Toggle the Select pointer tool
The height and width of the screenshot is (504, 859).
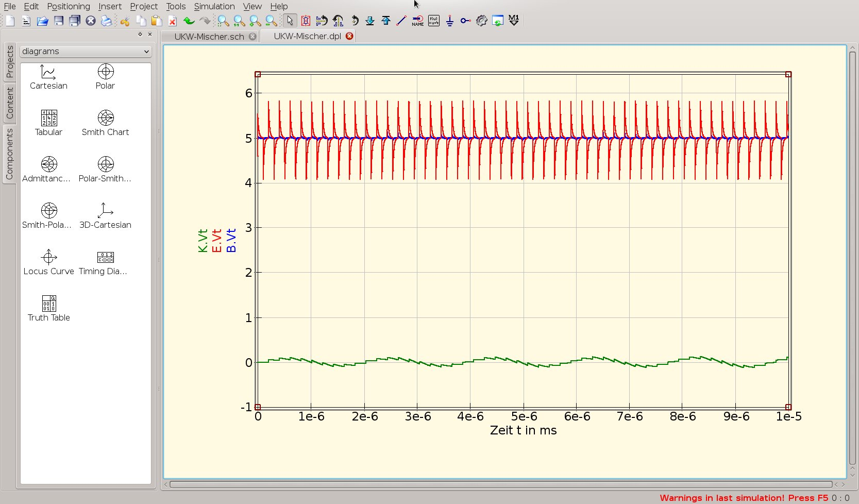click(290, 21)
